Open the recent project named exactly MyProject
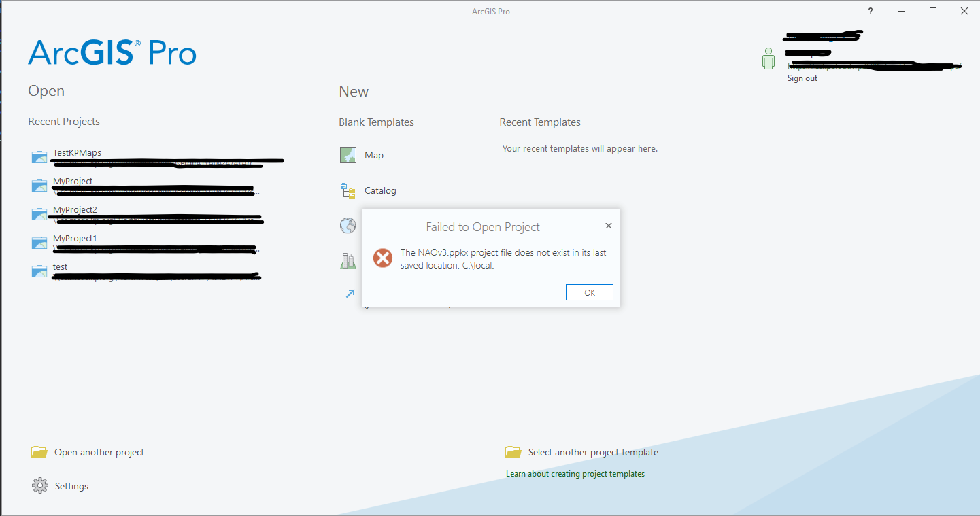The width and height of the screenshot is (980, 516). [x=146, y=186]
